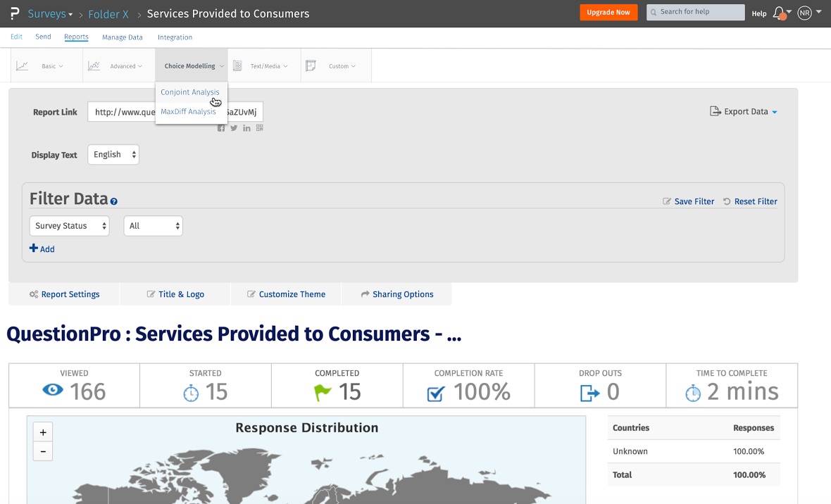Switch to the Integration tab

(x=175, y=37)
